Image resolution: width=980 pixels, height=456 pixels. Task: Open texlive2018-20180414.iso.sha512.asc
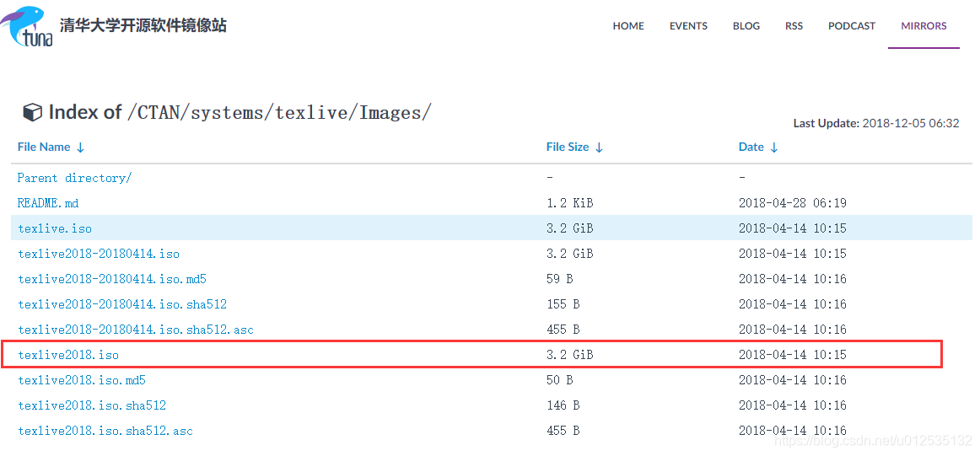pyautogui.click(x=136, y=330)
